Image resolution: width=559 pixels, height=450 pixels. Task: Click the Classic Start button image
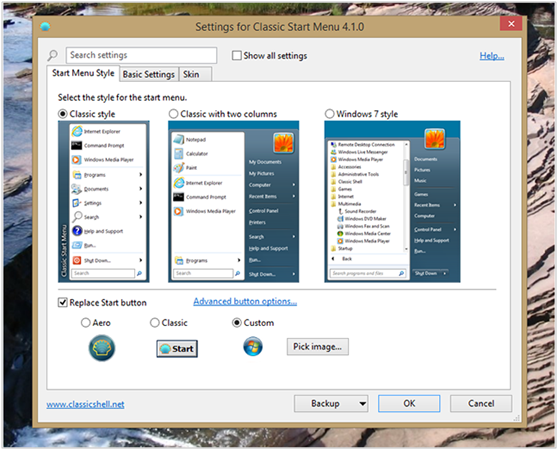coord(177,348)
